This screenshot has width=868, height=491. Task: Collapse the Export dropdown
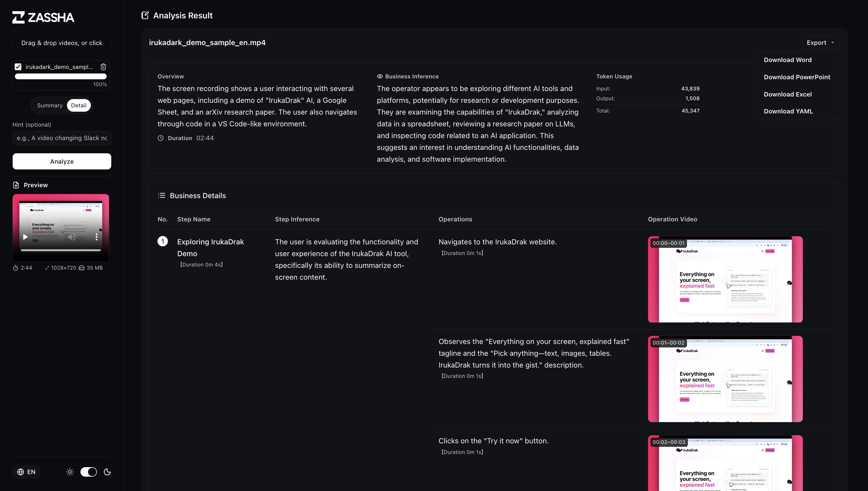(820, 42)
